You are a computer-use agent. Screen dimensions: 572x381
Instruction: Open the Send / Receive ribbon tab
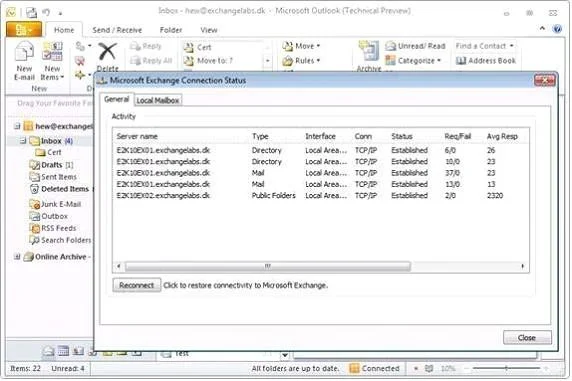pos(117,30)
